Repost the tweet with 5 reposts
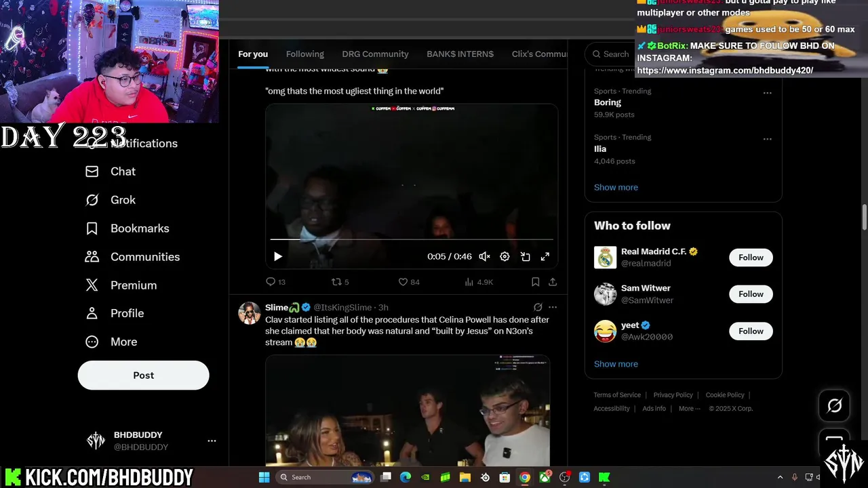Image resolution: width=868 pixels, height=488 pixels. click(x=340, y=282)
